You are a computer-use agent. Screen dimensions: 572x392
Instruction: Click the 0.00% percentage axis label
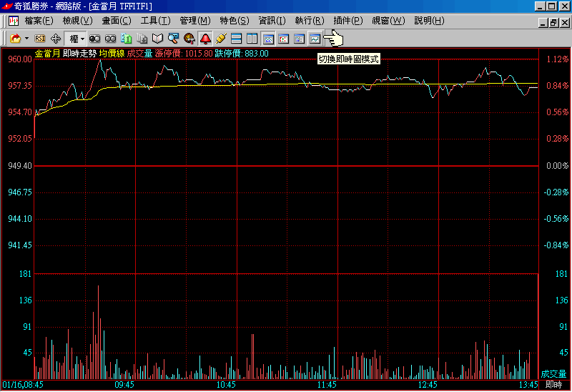(558, 166)
